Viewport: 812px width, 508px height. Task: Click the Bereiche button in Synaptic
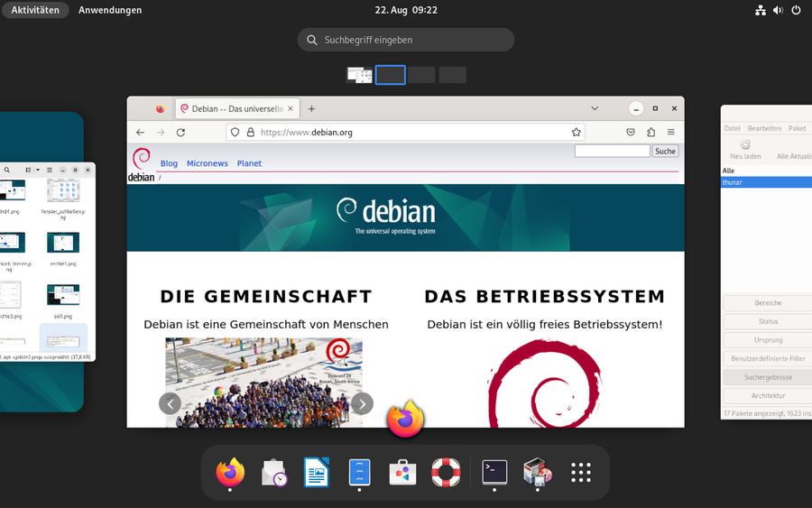(768, 303)
